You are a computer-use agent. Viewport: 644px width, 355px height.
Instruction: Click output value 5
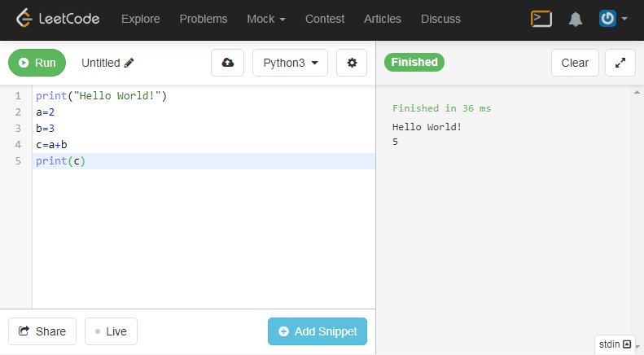(x=395, y=142)
